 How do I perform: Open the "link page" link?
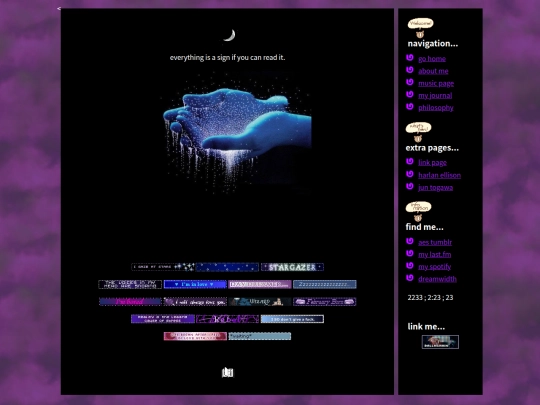click(x=433, y=163)
